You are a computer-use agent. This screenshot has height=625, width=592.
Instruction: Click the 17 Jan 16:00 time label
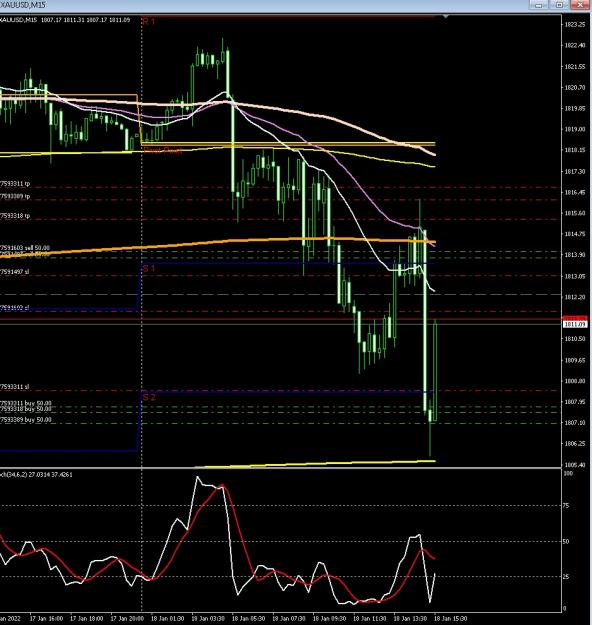pos(46,619)
